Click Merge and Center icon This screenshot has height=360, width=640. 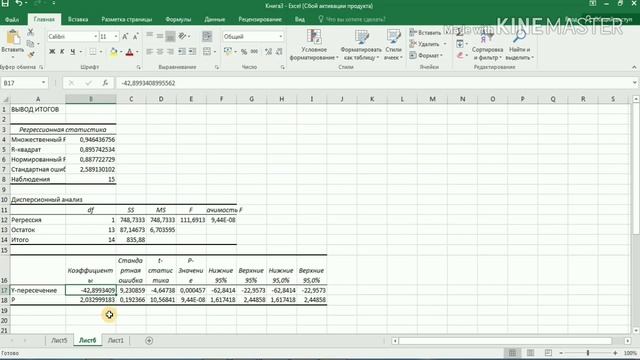tap(207, 52)
